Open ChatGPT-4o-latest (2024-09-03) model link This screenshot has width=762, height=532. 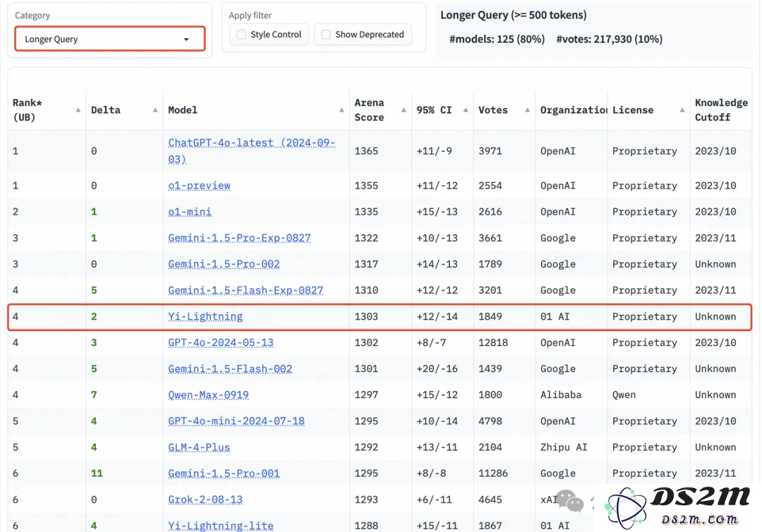[252, 151]
